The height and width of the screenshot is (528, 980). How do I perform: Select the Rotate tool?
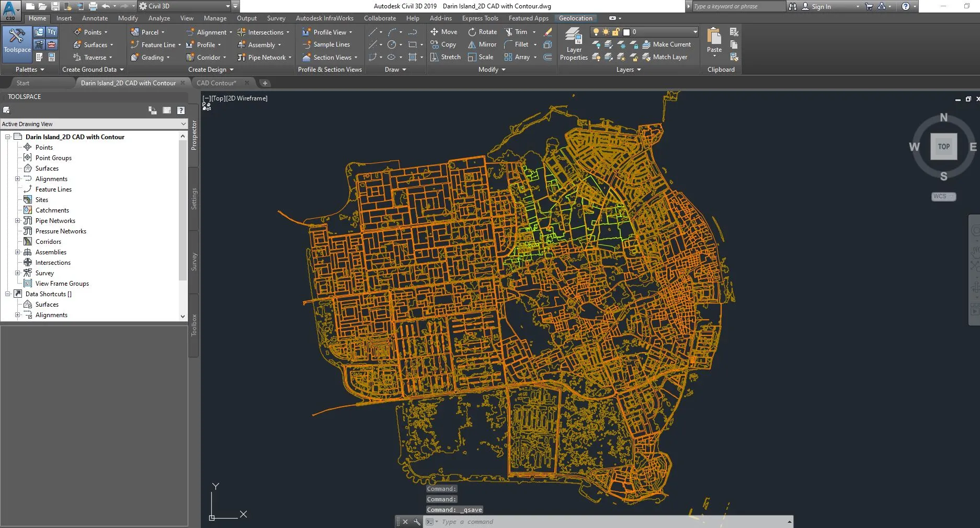[482, 32]
